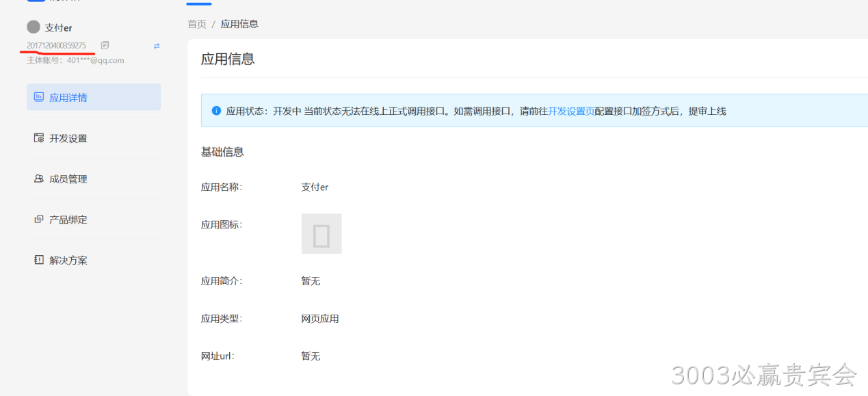Open the 应用详情 menu item
Screen dimensions: 868x396
click(x=94, y=97)
